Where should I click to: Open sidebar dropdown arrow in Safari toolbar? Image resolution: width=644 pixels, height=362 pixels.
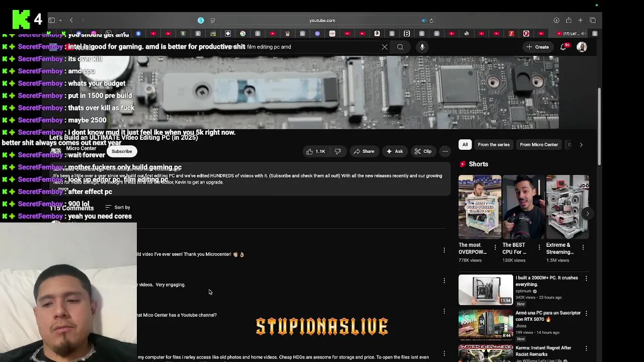[60, 21]
